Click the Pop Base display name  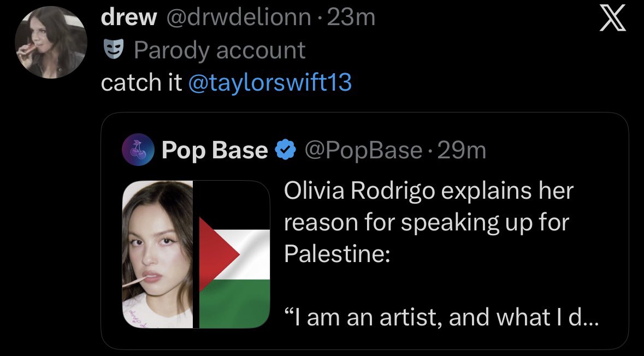pyautogui.click(x=215, y=150)
